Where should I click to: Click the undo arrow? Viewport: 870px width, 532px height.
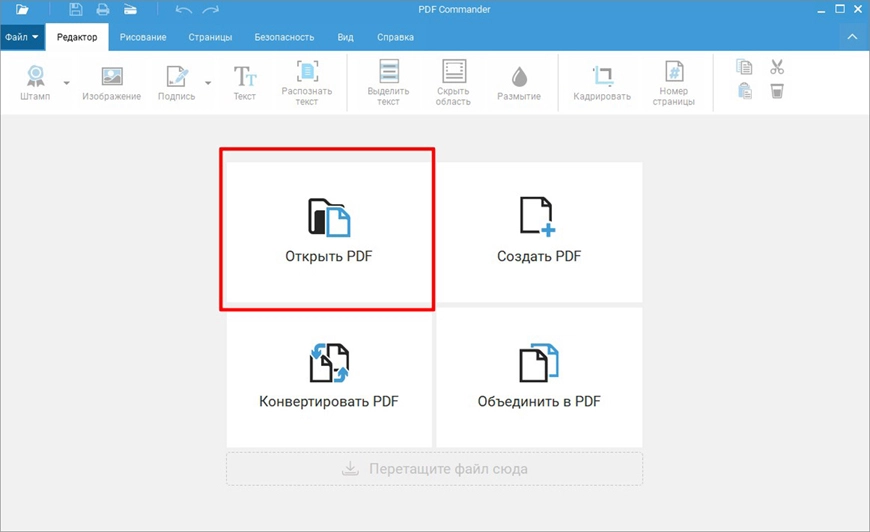183,10
